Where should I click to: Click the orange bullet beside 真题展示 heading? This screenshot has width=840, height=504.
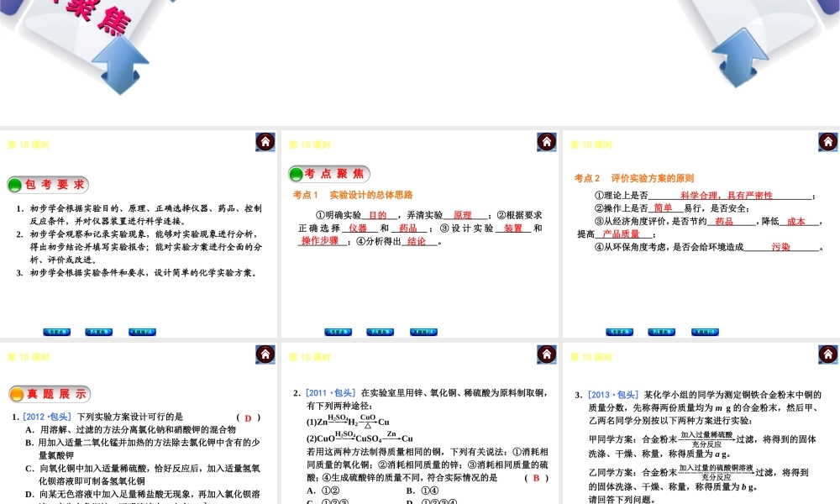click(x=17, y=395)
